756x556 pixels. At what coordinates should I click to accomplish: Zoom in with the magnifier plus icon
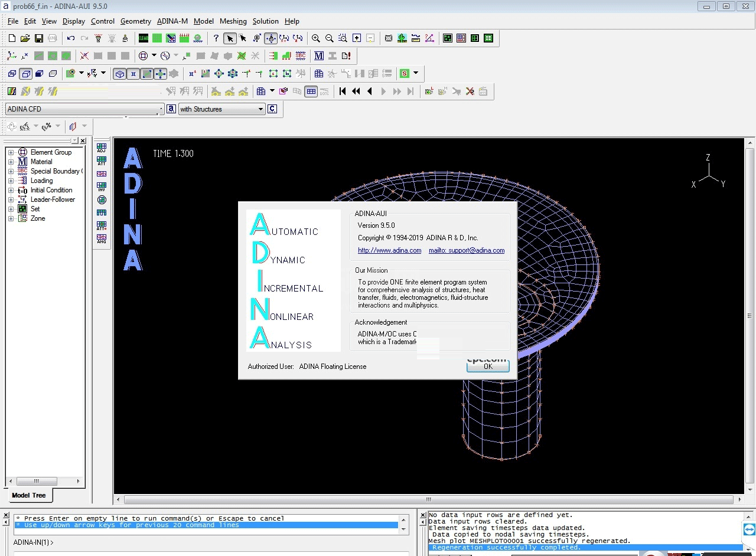tap(316, 38)
